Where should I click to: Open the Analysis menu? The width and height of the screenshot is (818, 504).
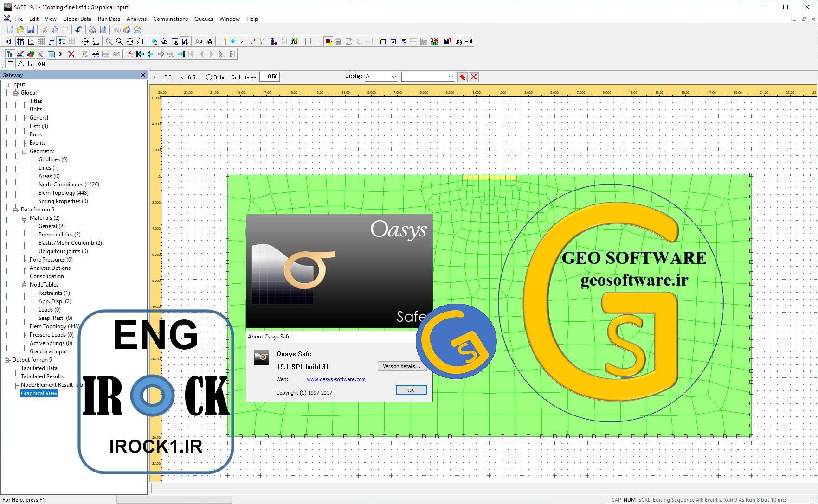pyautogui.click(x=136, y=19)
